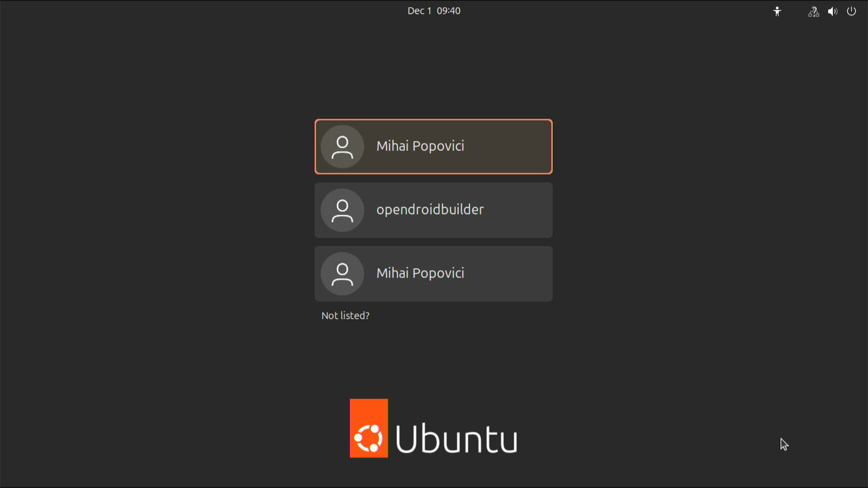
Task: Open the clock menu in top bar
Action: [434, 11]
